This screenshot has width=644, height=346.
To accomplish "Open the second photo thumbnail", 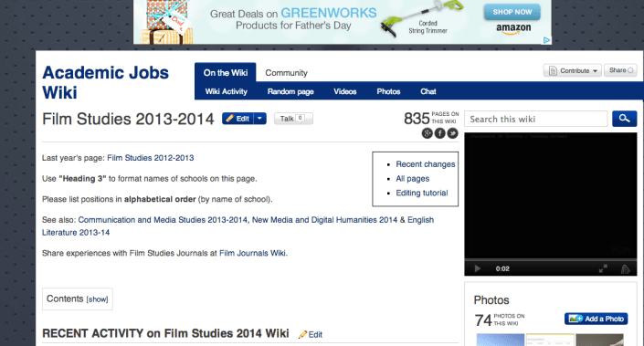I will [550, 340].
